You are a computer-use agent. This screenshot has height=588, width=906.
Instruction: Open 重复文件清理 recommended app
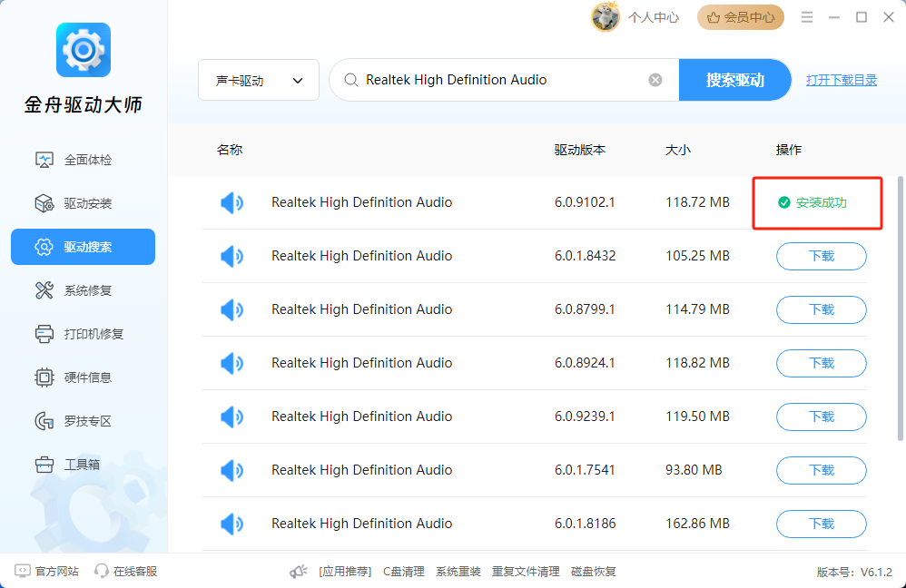point(526,572)
